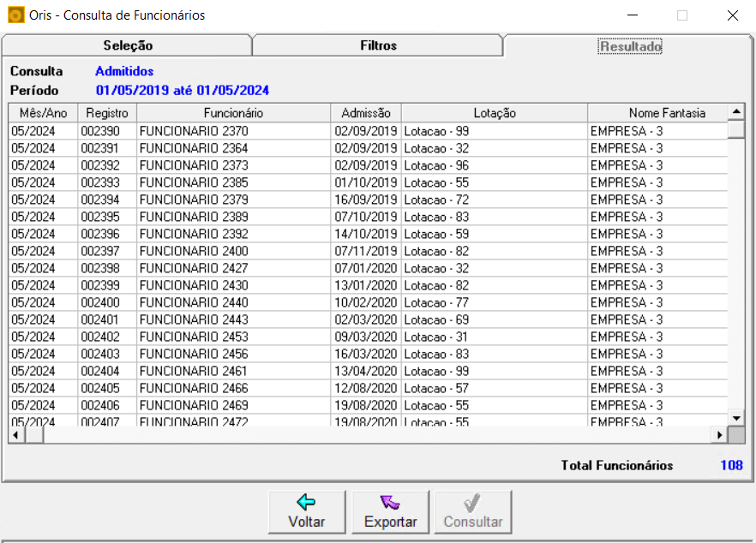Click FUNCIONARIO 2443 cell

point(233,319)
